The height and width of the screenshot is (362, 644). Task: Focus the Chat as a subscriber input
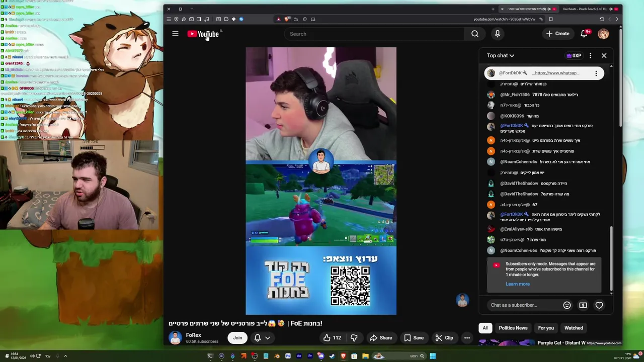point(523,305)
